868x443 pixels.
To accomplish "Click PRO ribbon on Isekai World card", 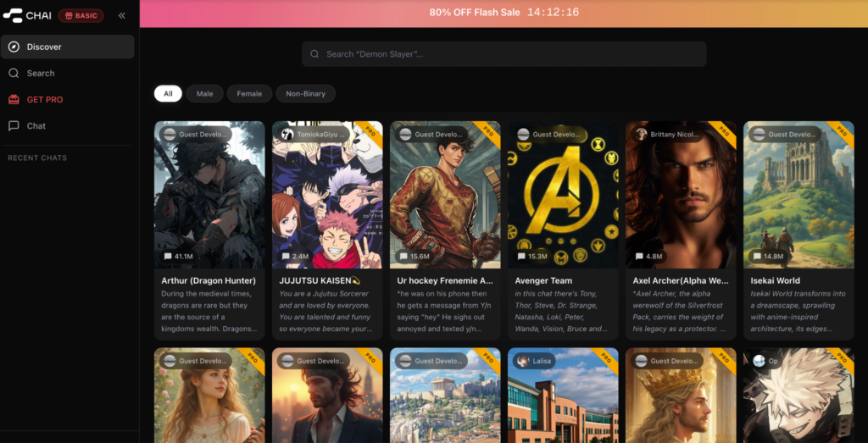I will point(843,131).
